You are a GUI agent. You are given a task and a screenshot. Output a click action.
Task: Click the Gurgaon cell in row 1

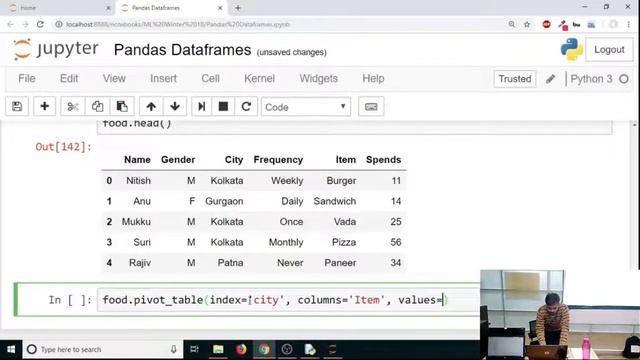tap(224, 201)
